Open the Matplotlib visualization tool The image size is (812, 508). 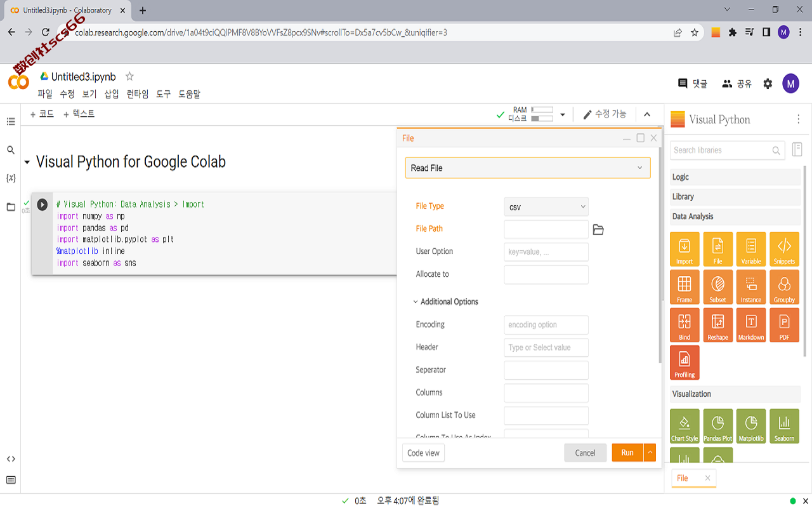tap(751, 426)
